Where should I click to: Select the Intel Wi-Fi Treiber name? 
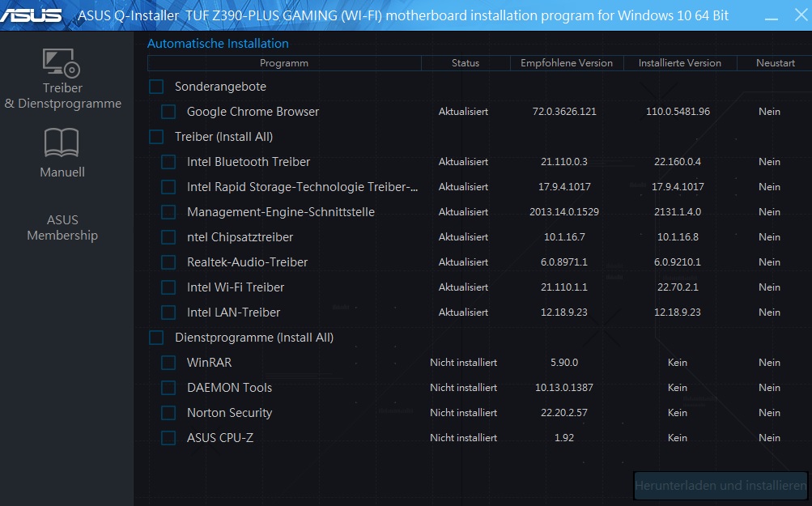tap(236, 287)
